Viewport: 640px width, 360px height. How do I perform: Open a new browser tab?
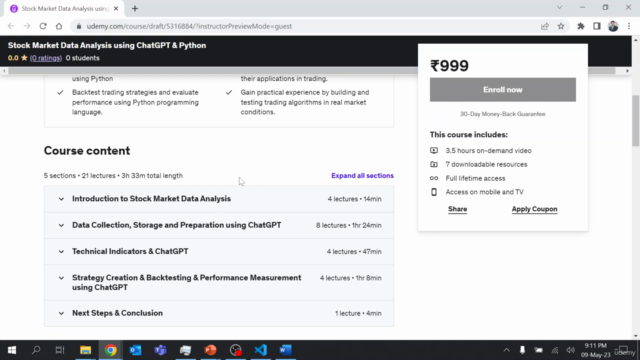click(x=135, y=9)
